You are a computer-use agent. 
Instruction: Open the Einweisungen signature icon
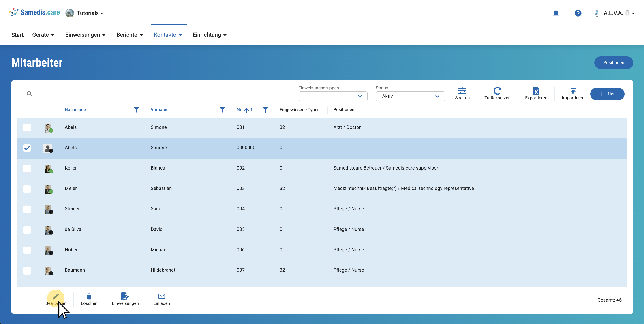click(125, 296)
